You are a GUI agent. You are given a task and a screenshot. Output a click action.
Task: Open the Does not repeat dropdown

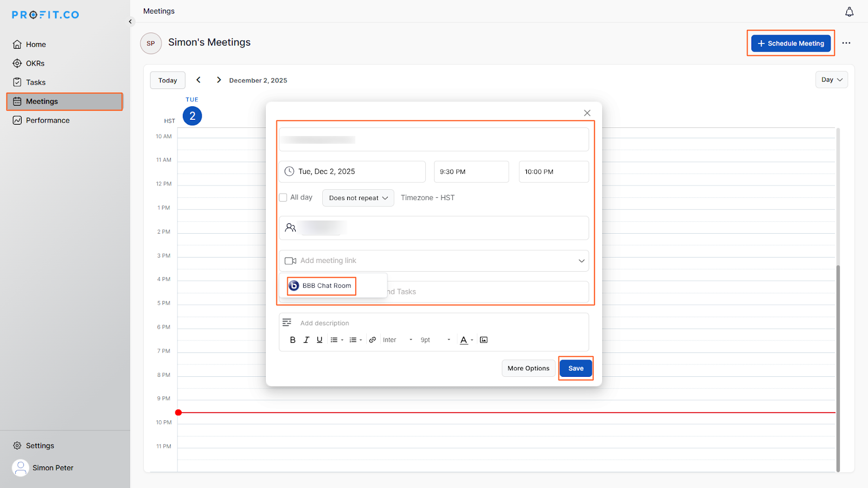coord(358,198)
